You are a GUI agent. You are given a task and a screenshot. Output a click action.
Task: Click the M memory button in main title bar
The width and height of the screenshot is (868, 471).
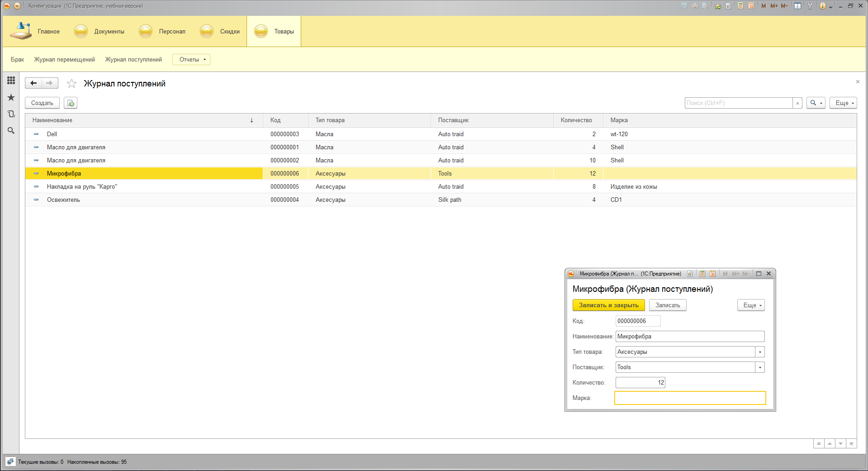764,6
